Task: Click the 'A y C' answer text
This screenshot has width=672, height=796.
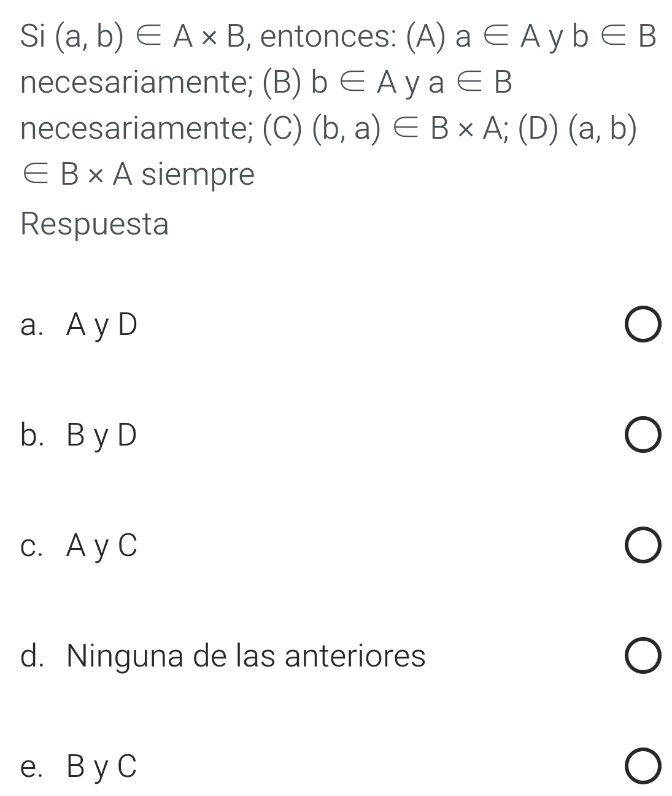Action: click(x=102, y=545)
